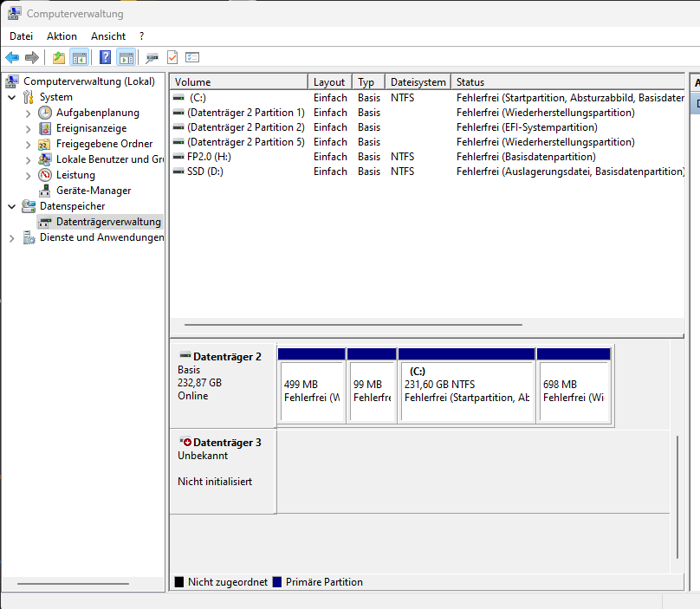
Task: Click the settings list toolbar icon
Action: coord(192,57)
